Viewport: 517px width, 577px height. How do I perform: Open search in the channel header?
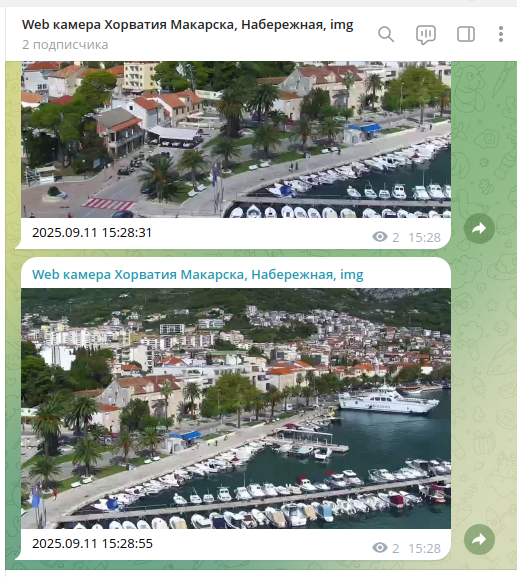[386, 35]
